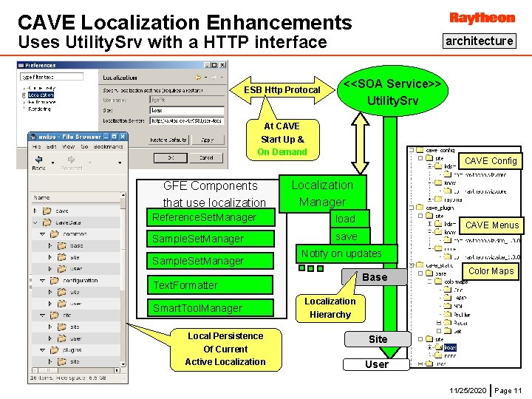Image resolution: width=532 pixels, height=399 pixels.
Task: Collapse the configuration folder triangle
Action: [x=42, y=281]
